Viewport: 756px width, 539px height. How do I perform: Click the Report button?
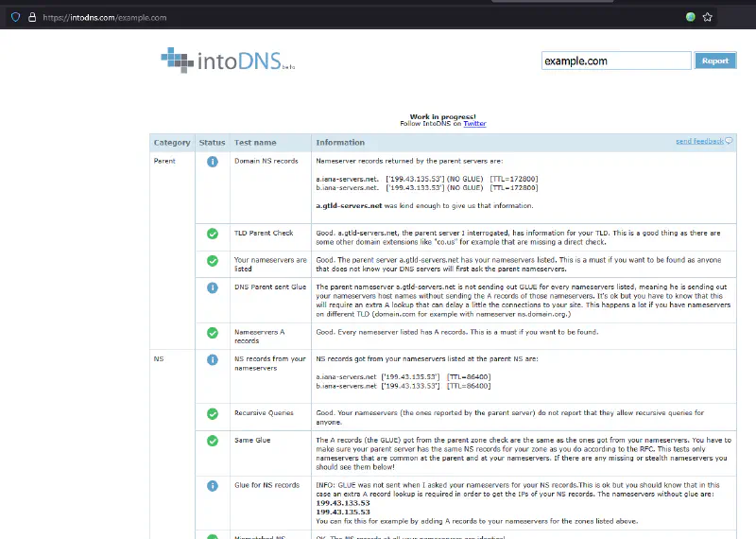715,61
